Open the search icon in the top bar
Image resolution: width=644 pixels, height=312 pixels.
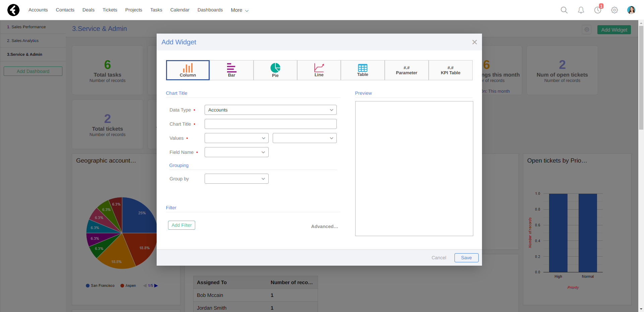click(564, 10)
